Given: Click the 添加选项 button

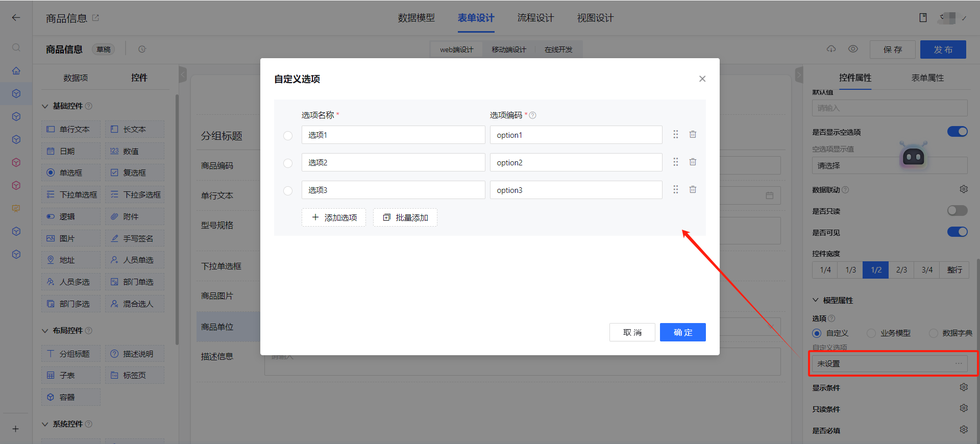Looking at the screenshot, I should pos(334,217).
